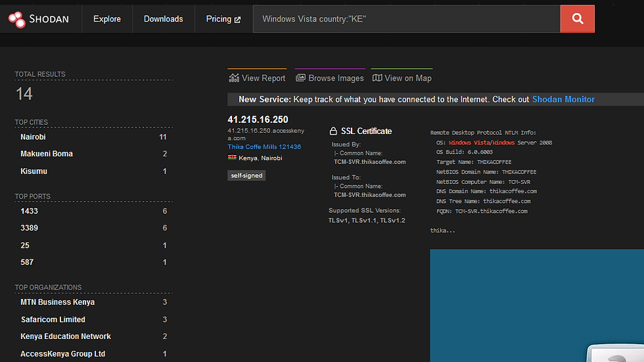The image size is (644, 362).
Task: Click the 'thika...' truncated text
Action: [x=442, y=231]
